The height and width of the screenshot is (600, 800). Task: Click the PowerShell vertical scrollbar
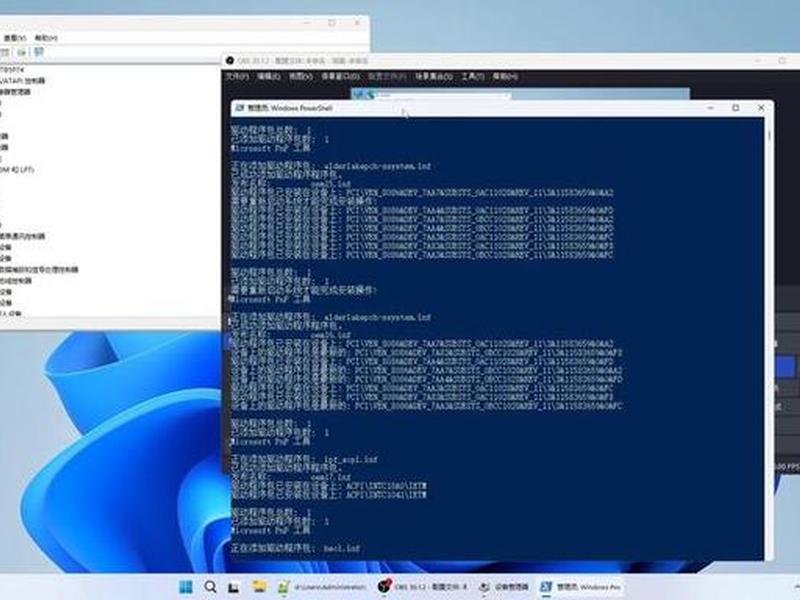[769, 337]
